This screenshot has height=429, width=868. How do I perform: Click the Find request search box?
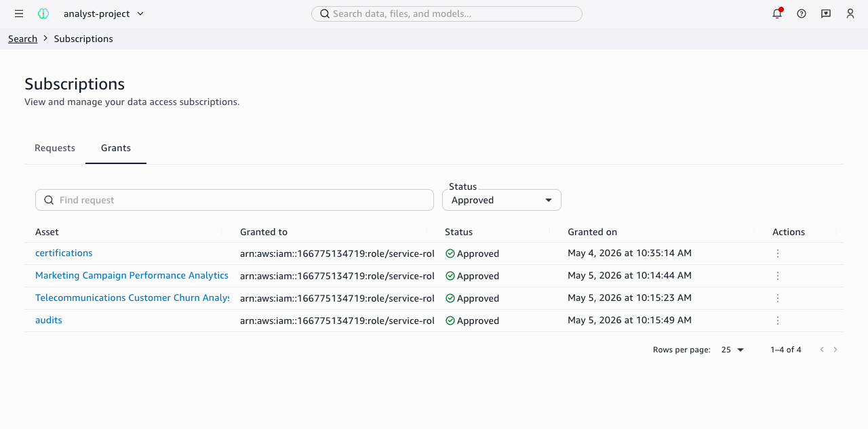pos(235,200)
